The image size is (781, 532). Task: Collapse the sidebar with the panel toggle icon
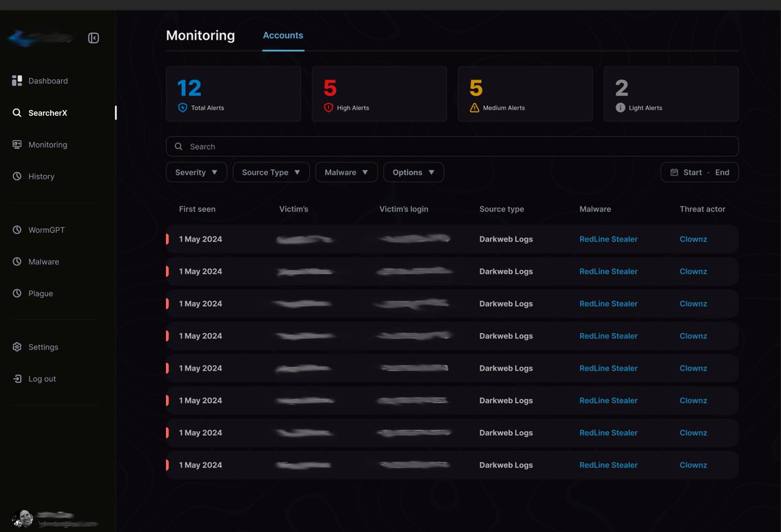click(x=93, y=38)
